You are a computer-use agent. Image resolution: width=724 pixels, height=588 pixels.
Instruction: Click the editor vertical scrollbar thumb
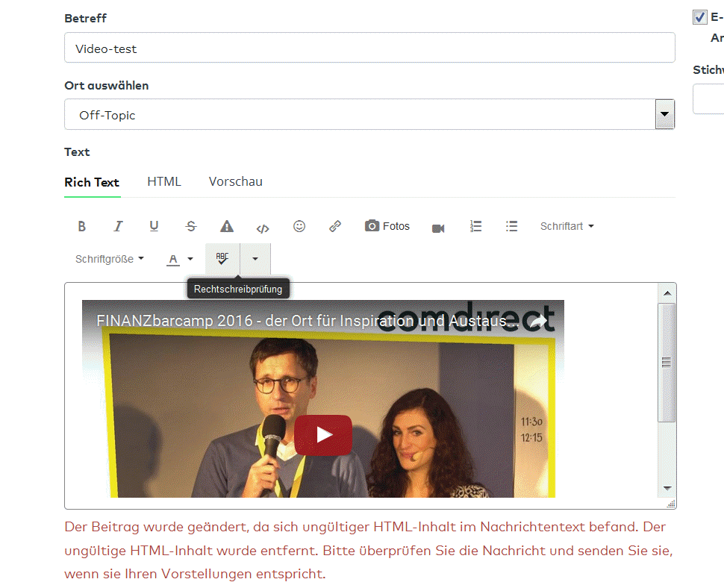(x=667, y=363)
